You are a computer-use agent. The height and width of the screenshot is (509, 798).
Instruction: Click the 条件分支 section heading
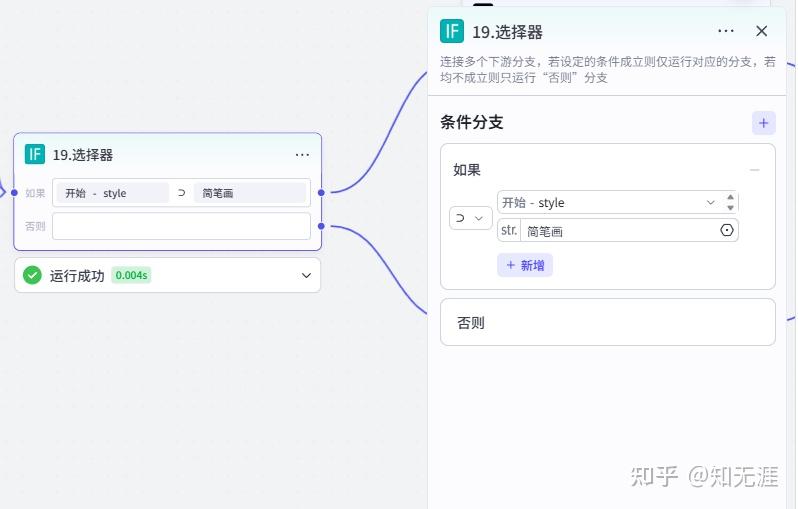[x=472, y=122]
